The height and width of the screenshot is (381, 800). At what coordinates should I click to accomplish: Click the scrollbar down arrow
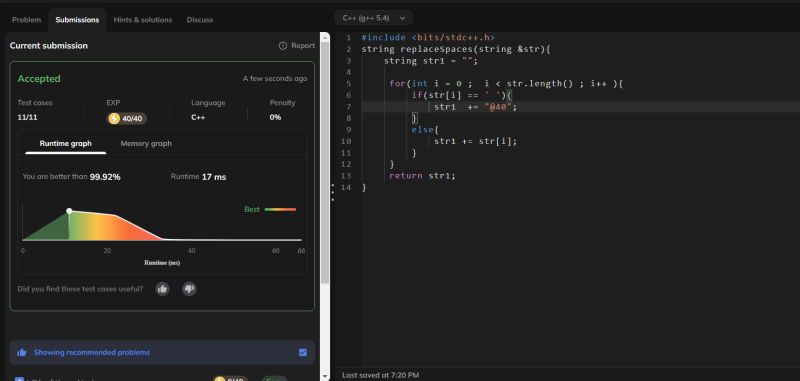[324, 376]
